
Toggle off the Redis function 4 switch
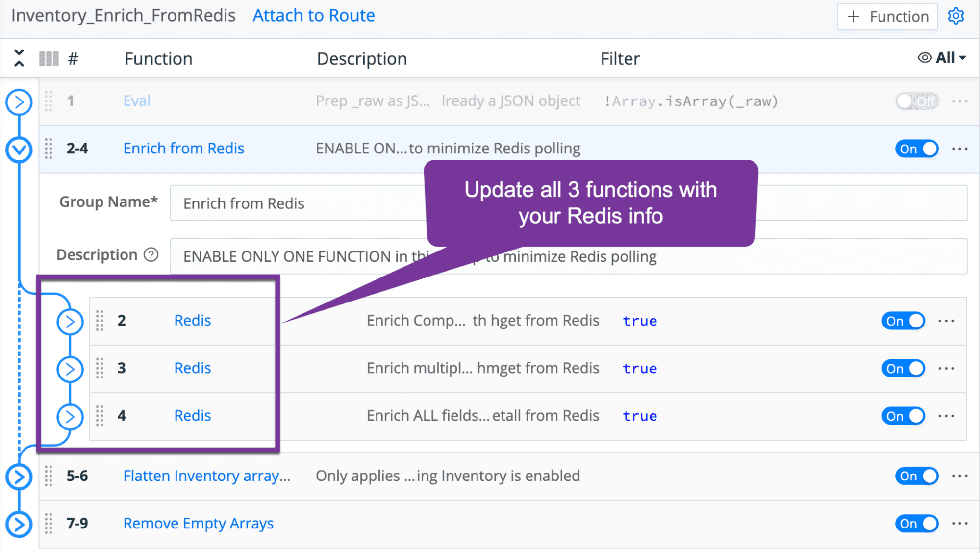pyautogui.click(x=903, y=416)
